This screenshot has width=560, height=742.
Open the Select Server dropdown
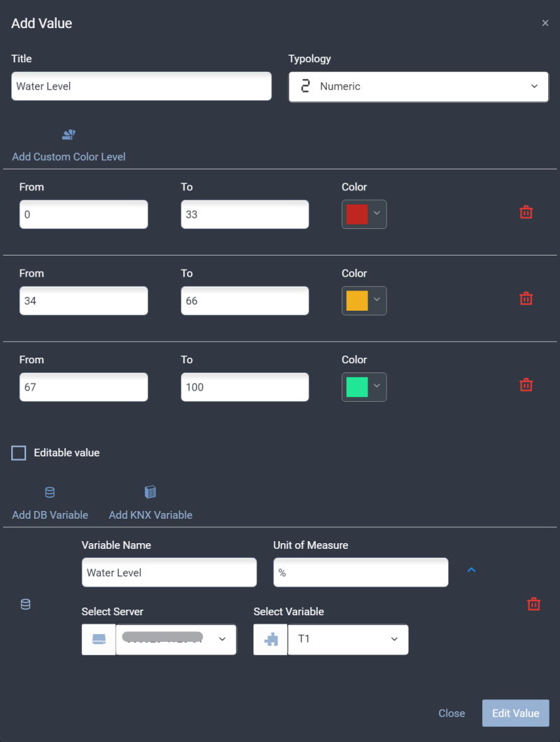point(176,640)
